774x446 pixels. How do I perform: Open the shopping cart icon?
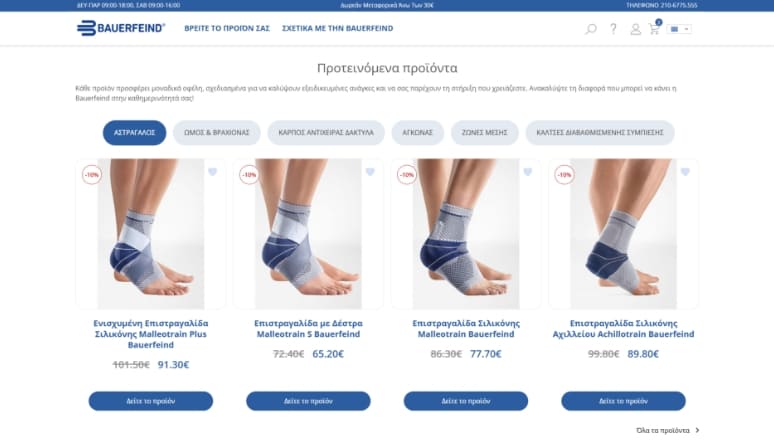pyautogui.click(x=654, y=29)
